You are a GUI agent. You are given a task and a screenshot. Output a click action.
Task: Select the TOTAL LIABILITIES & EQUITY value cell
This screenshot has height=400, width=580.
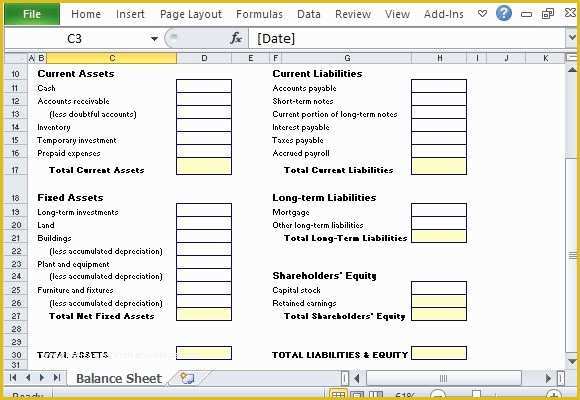point(439,353)
